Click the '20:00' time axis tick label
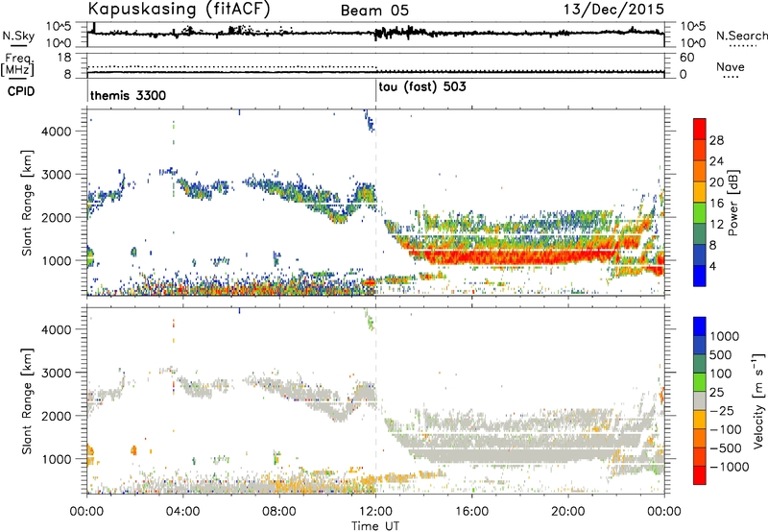The image size is (768, 532). 568,512
